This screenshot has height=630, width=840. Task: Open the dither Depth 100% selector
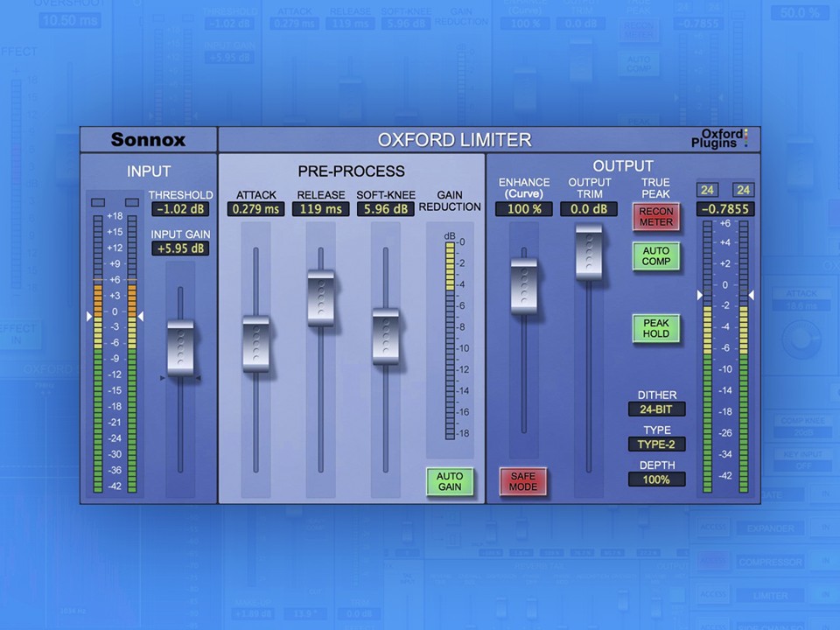coord(657,479)
